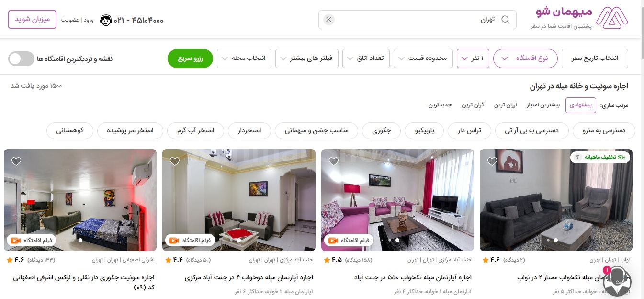Click the Mihmansho logo icon
644x299 pixels.
[615, 18]
